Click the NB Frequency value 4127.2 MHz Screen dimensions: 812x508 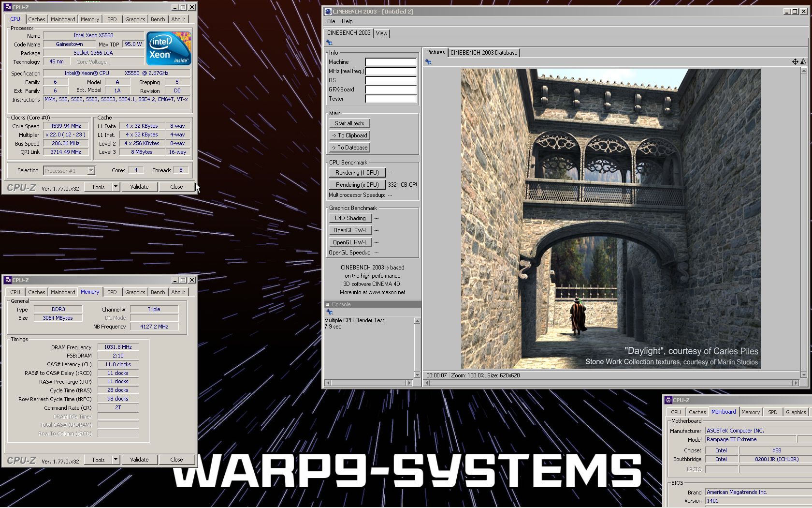click(154, 327)
